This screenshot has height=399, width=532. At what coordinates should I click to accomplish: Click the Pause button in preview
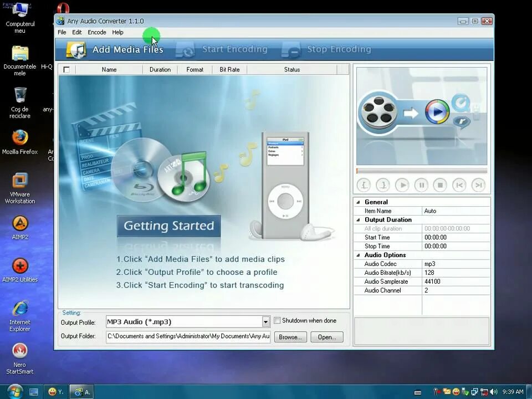(421, 185)
